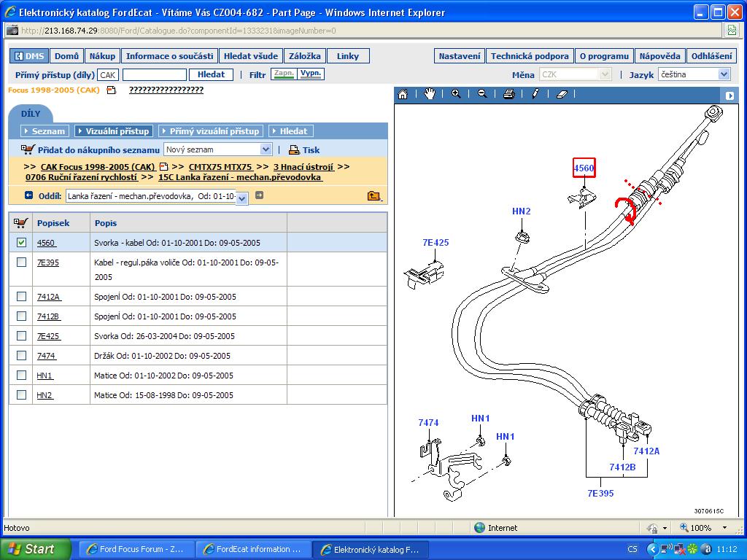Open the Nový seznam shopping list dropdown
The width and height of the screenshot is (747, 560).
click(x=266, y=149)
